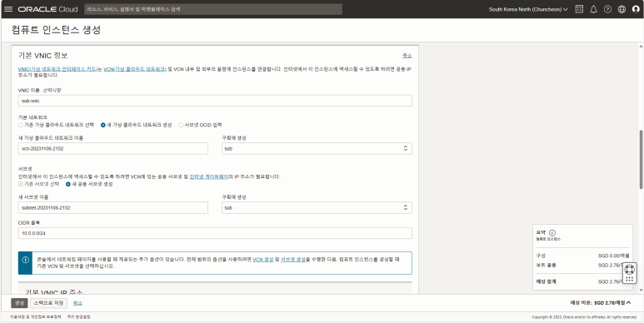The height and width of the screenshot is (323, 644).
Task: Click the 스택으로 저장 button
Action: 48,303
